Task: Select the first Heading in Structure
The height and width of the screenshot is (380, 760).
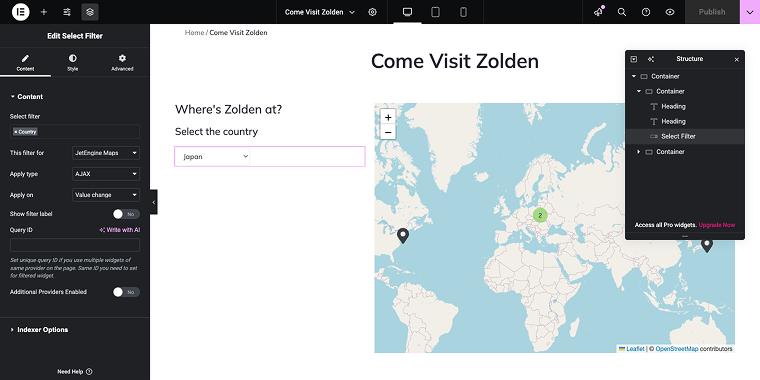Action: click(x=673, y=106)
